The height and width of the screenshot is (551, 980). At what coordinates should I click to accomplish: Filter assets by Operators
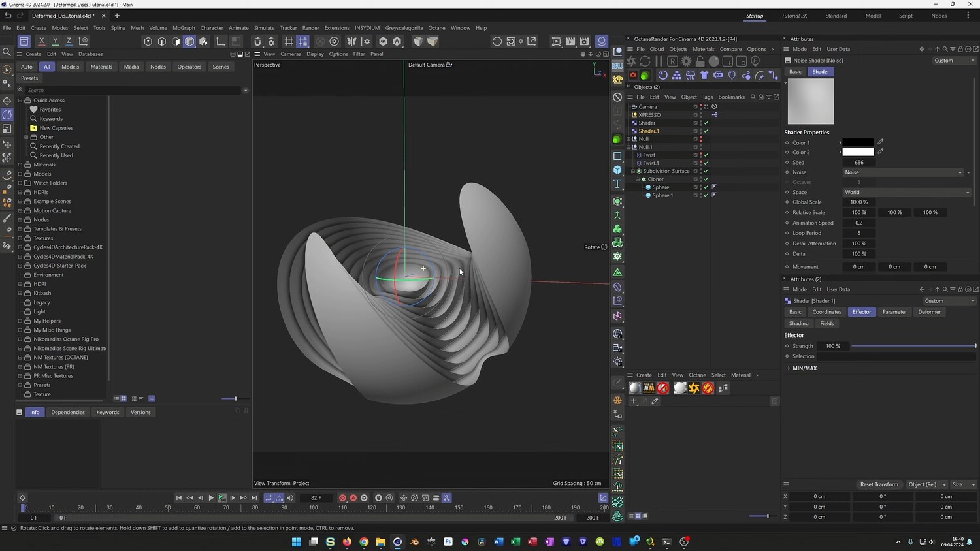click(189, 67)
